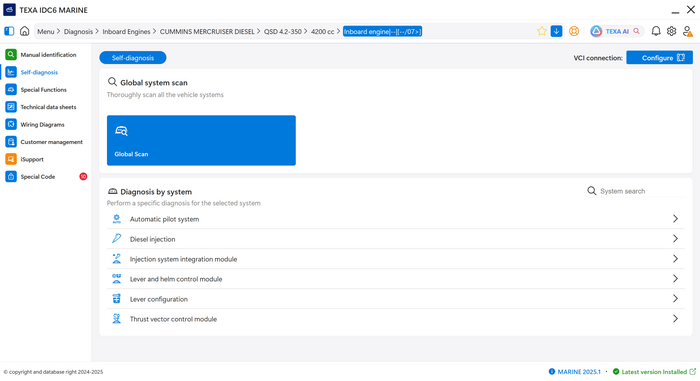Expand Diesel injection row arrow
Screen dimensions: 700x381
675,239
